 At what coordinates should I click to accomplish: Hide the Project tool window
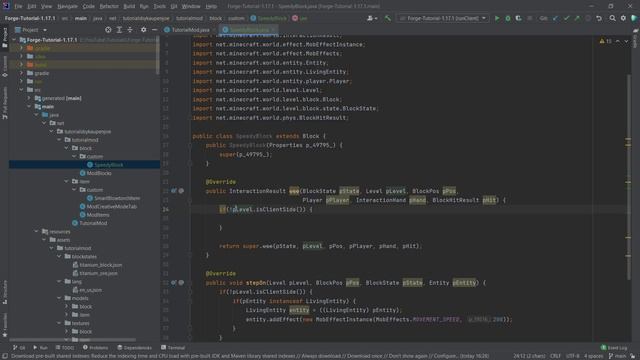(154, 30)
